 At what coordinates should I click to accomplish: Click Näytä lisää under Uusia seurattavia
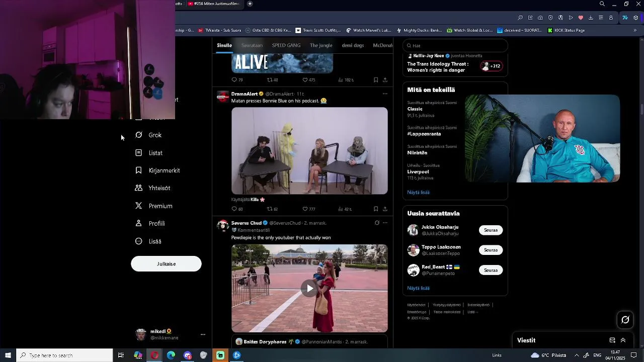(x=418, y=288)
